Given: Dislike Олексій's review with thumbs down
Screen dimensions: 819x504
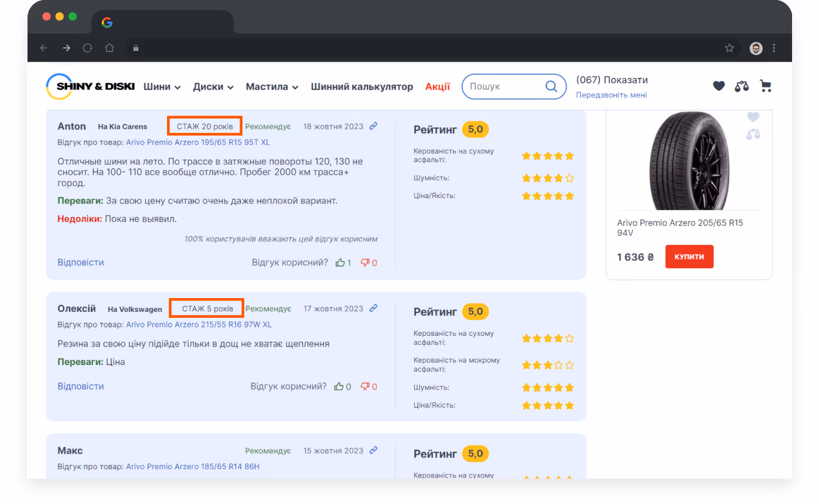Looking at the screenshot, I should (x=365, y=387).
